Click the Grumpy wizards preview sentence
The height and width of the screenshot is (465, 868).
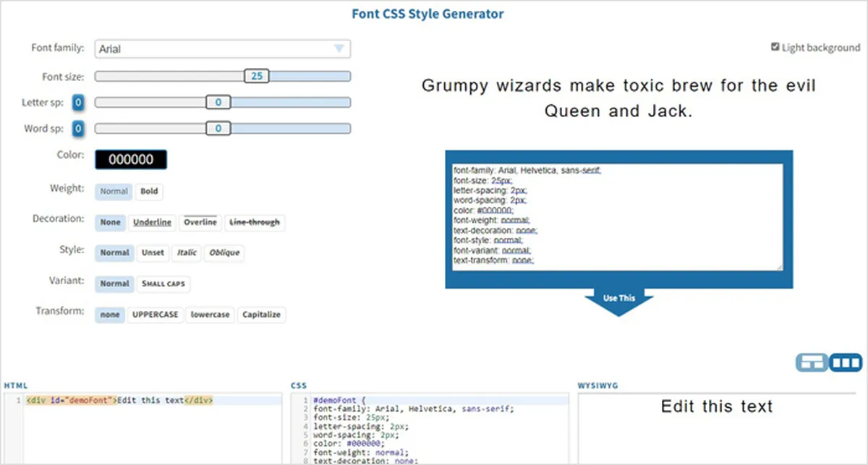coord(618,98)
